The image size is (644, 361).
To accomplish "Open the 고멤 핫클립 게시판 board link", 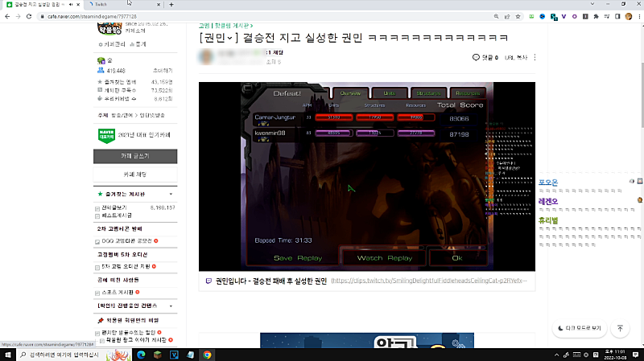I will click(225, 26).
